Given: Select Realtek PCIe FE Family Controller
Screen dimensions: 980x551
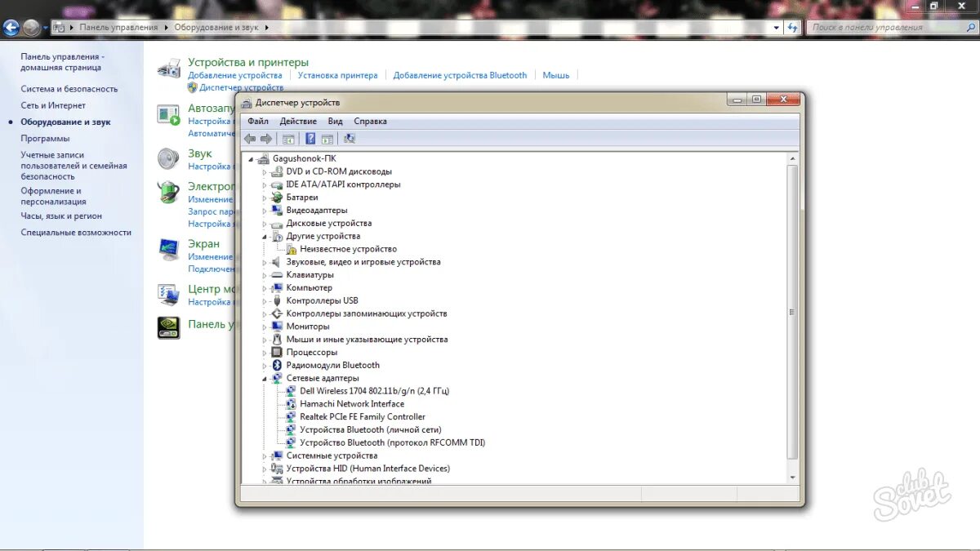Looking at the screenshot, I should point(363,417).
